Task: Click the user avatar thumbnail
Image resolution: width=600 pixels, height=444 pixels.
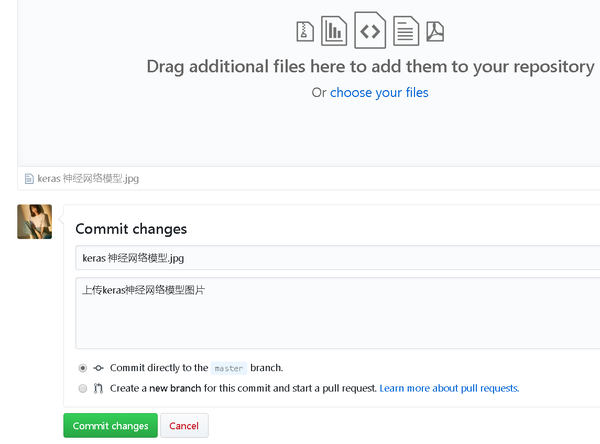Action: 35,222
